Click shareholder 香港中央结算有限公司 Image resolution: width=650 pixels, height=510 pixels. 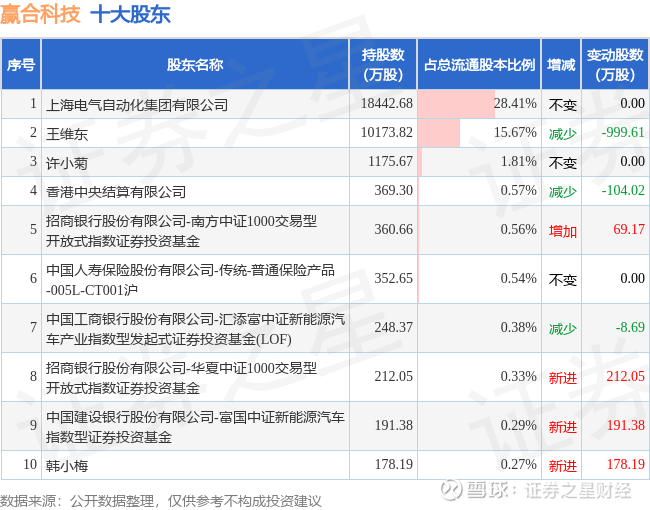click(x=116, y=192)
